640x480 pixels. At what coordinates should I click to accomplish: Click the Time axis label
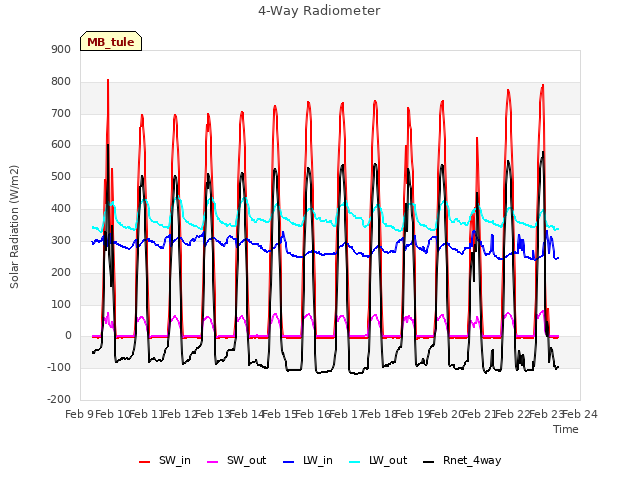pyautogui.click(x=566, y=429)
